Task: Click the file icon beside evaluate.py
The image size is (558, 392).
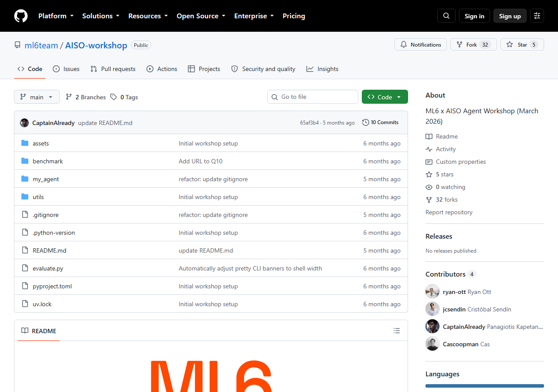Action: (x=25, y=268)
